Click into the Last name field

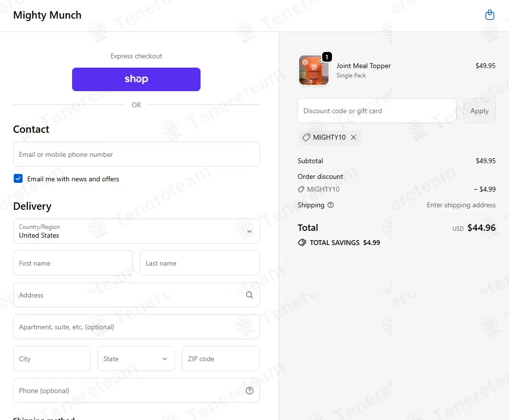pyautogui.click(x=200, y=263)
